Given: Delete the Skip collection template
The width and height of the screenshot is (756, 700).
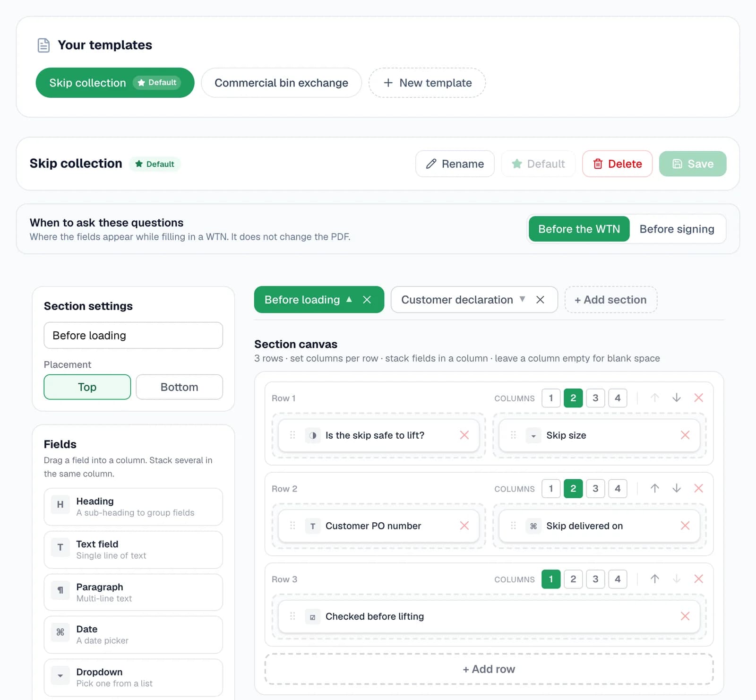Looking at the screenshot, I should (617, 164).
